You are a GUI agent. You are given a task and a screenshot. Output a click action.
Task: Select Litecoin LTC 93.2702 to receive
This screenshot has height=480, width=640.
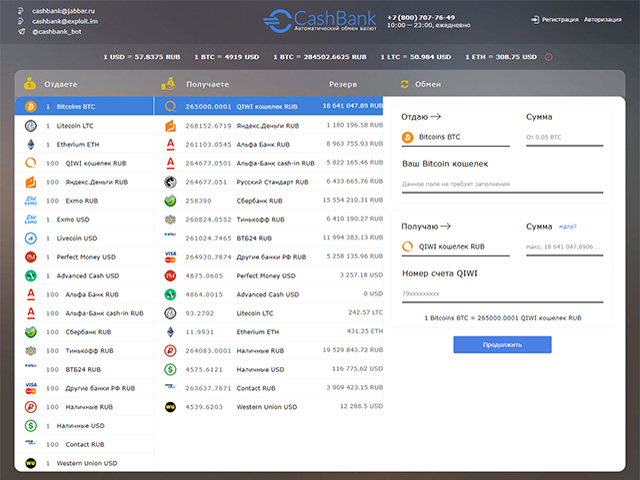(269, 313)
